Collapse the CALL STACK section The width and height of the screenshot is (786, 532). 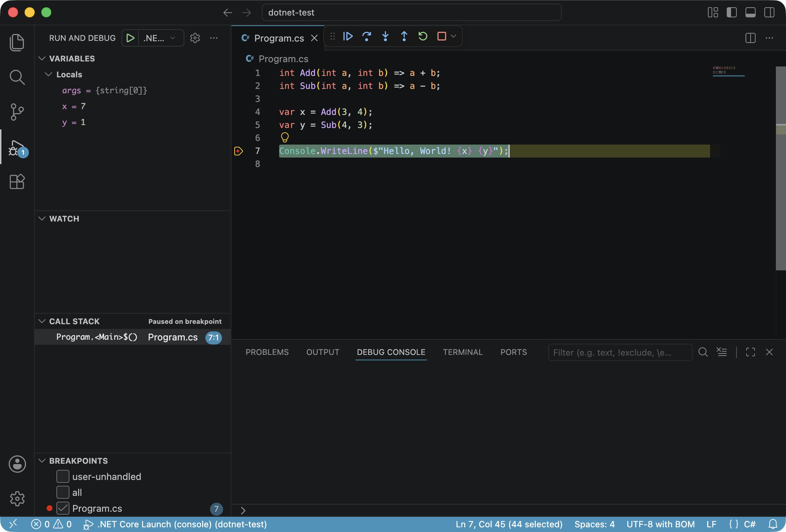pyautogui.click(x=42, y=321)
